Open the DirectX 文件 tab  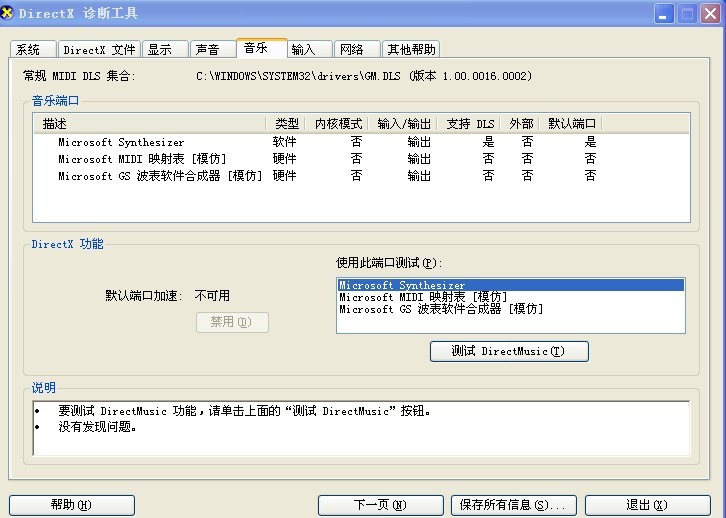tap(100, 49)
